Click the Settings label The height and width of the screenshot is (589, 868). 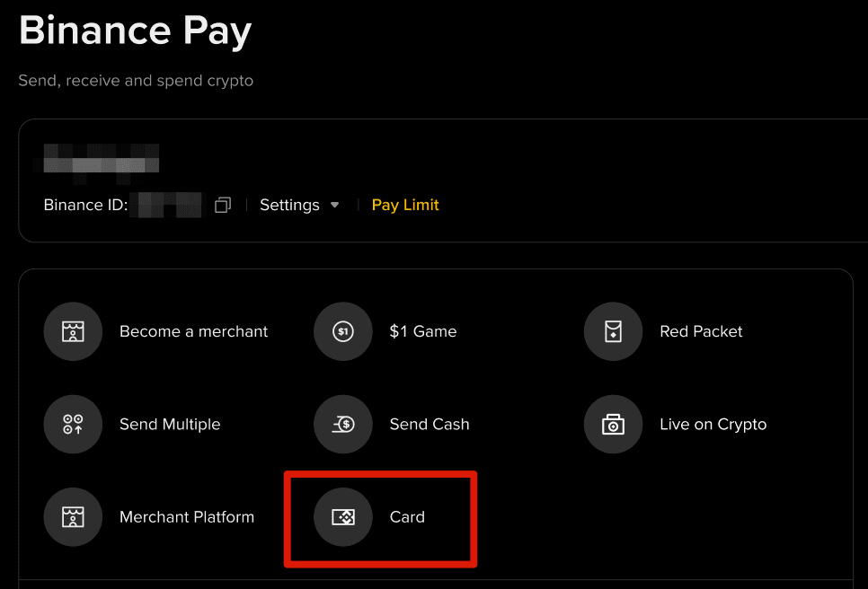(289, 206)
